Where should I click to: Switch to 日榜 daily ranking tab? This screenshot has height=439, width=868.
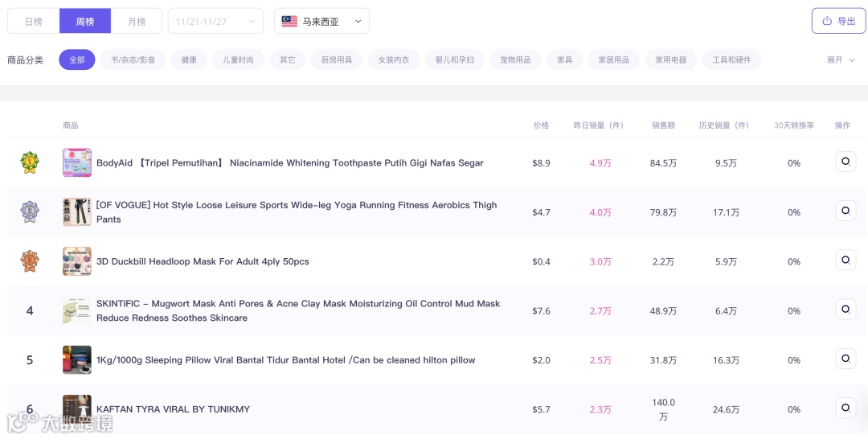[x=33, y=21]
